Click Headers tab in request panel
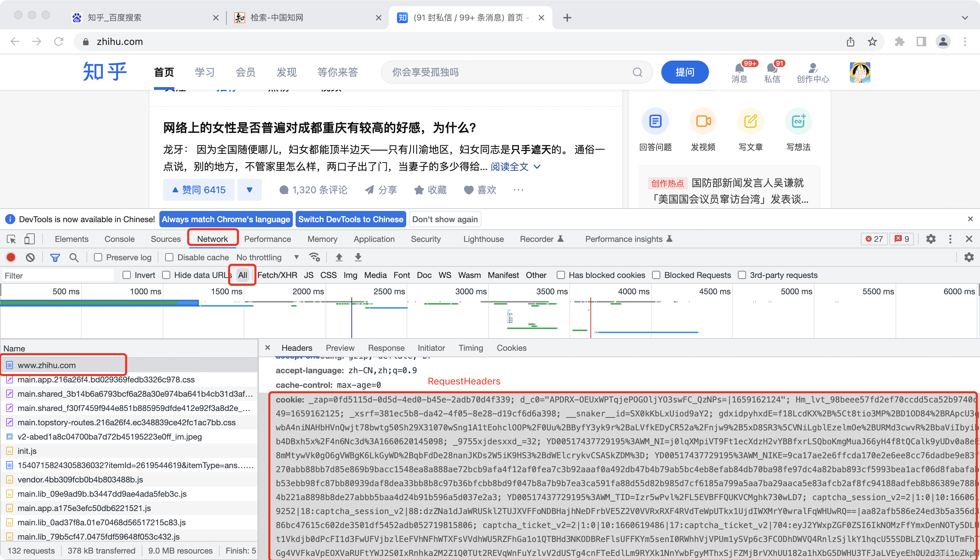Viewport: 980px width, 560px height. (297, 348)
